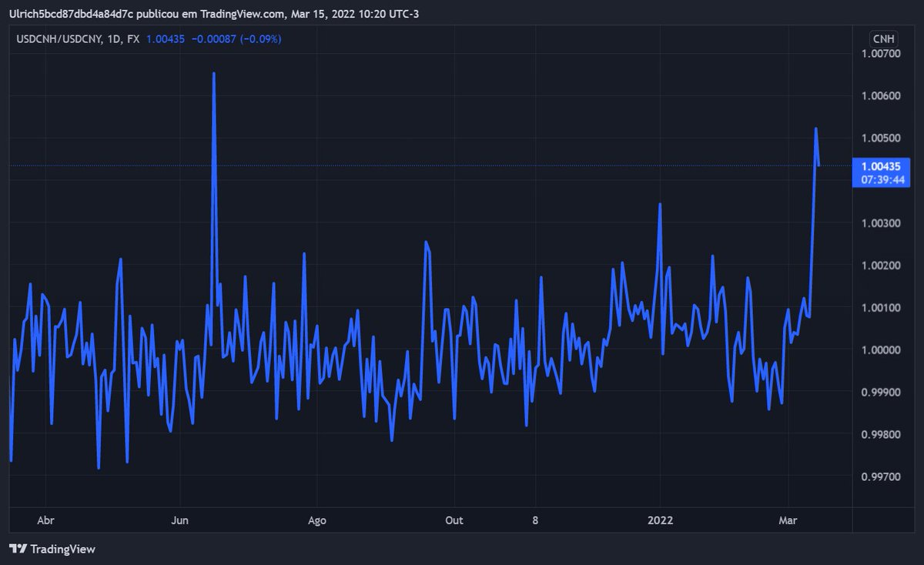Click the TradingView logo icon
Screen dimensions: 924x565
click(18, 549)
